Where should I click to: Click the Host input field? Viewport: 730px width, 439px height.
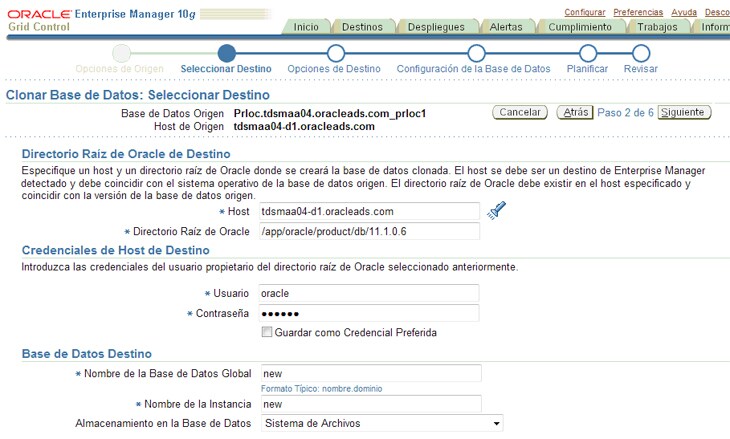[369, 211]
